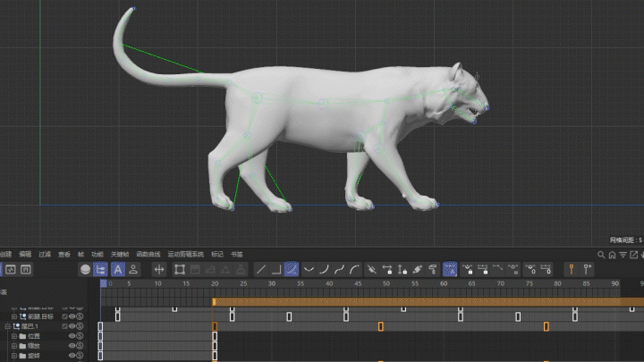Select orange 尾巴.1 keyframe near frame 49
This screenshot has width=644, height=362.
381,326
